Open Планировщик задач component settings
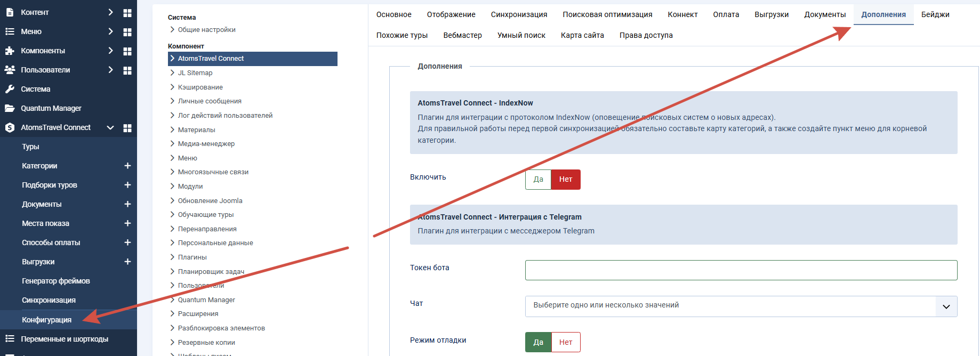Screen dimensions: 980x356 [x=211, y=272]
